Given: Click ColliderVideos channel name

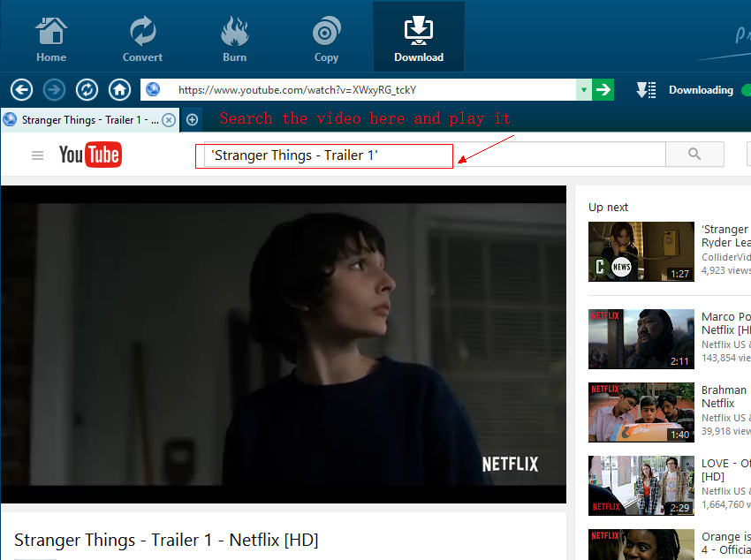Looking at the screenshot, I should (x=726, y=257).
